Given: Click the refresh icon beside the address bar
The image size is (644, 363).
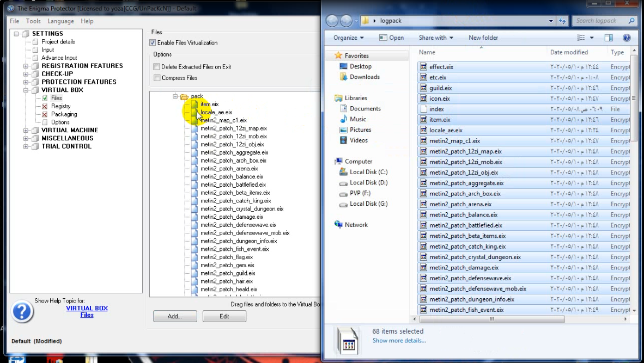Looking at the screenshot, I should point(562,21).
